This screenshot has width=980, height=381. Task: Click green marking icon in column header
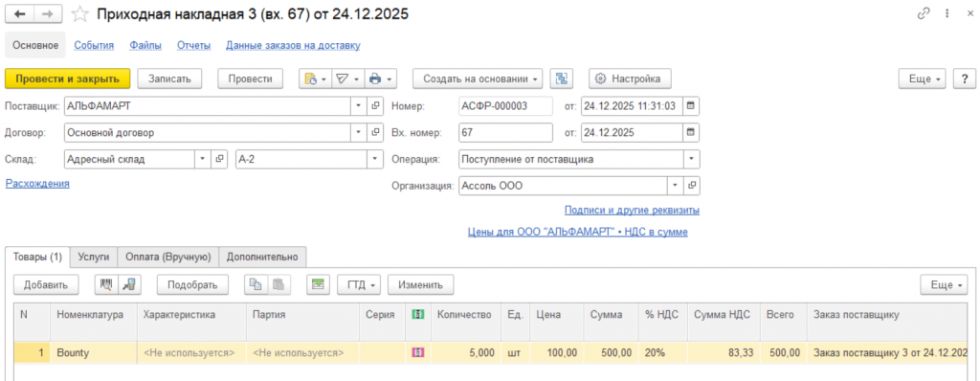(x=417, y=315)
